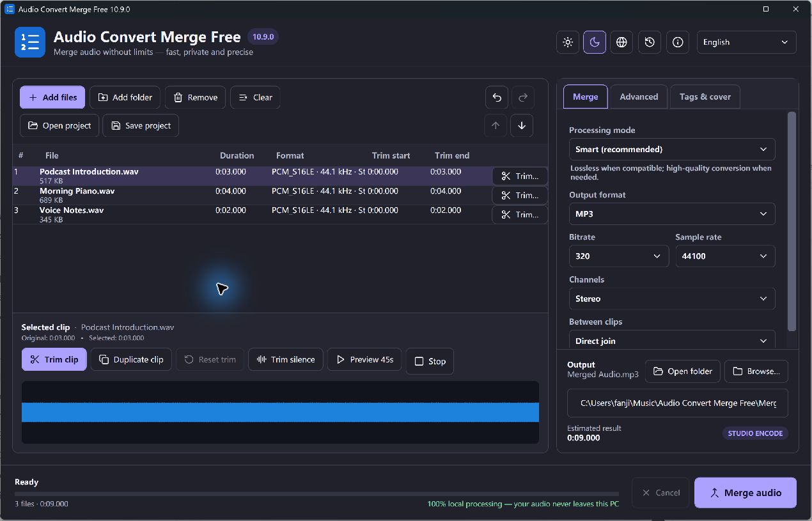The height and width of the screenshot is (521, 812).
Task: Click the 10.9.0 version badge
Action: [x=263, y=37]
